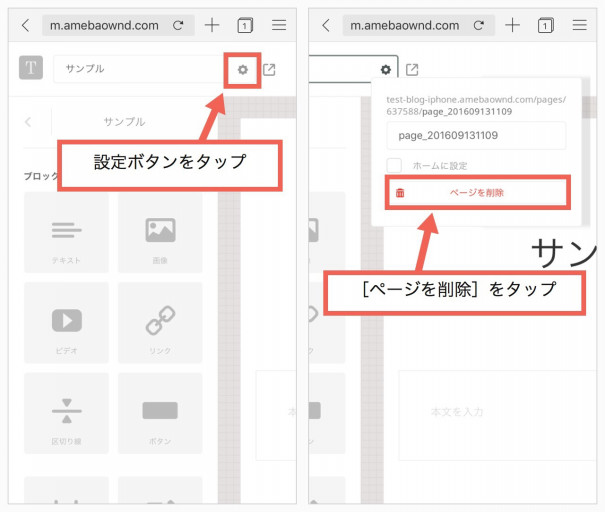Image resolution: width=605 pixels, height=512 pixels.
Task: Check the ホームに設定 checkbox
Action: click(394, 166)
